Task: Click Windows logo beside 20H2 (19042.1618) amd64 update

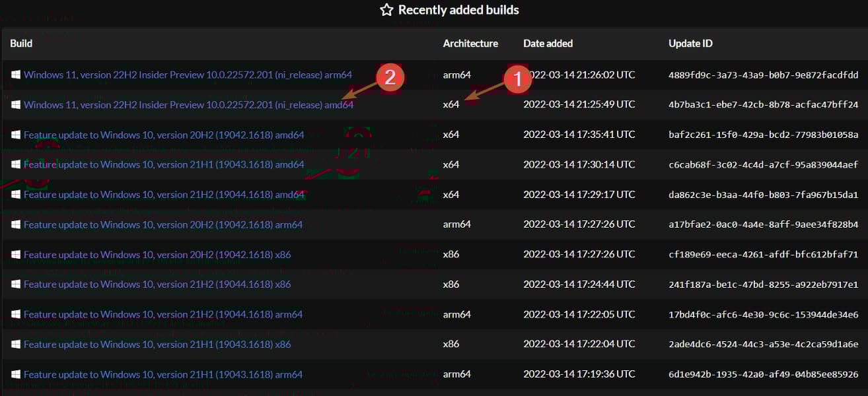Action: pyautogui.click(x=16, y=135)
